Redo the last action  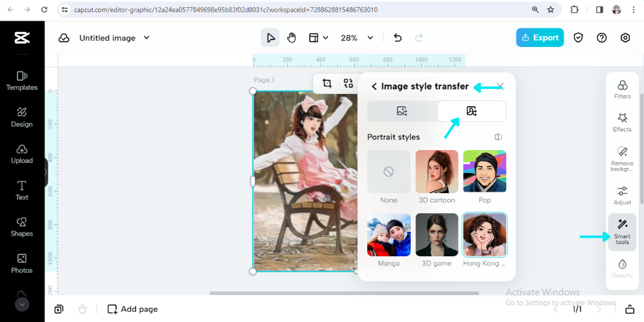[x=419, y=38]
